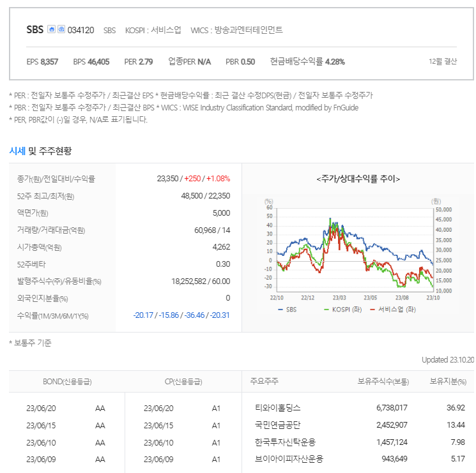Viewport: 476px width, 473px height.
Task: Click 52주 high/low 48,500 / 22,350
Action: click(x=206, y=196)
